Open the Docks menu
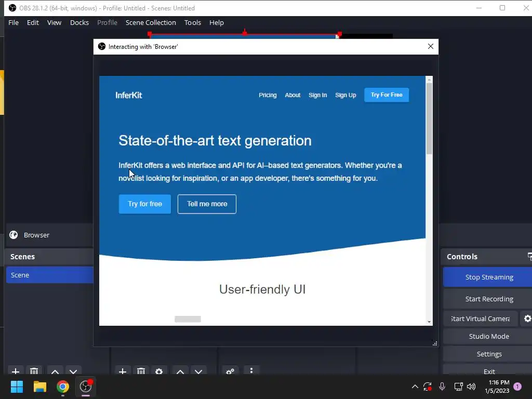The image size is (532, 399). (x=79, y=22)
